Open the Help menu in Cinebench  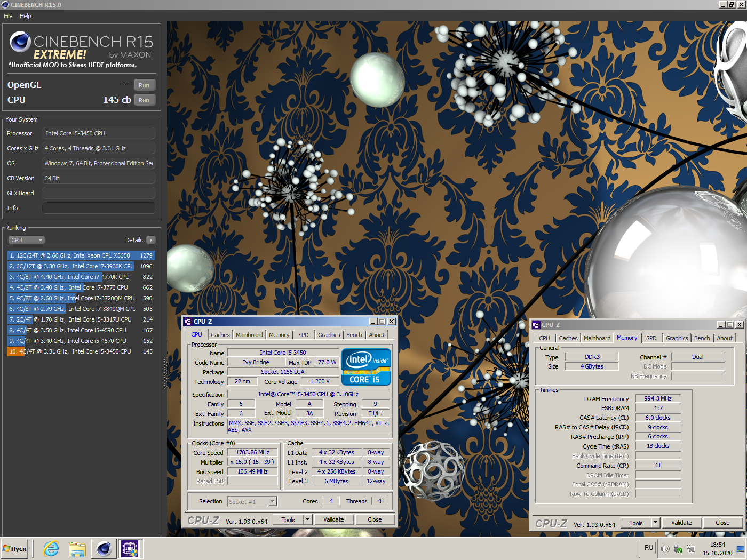(26, 16)
